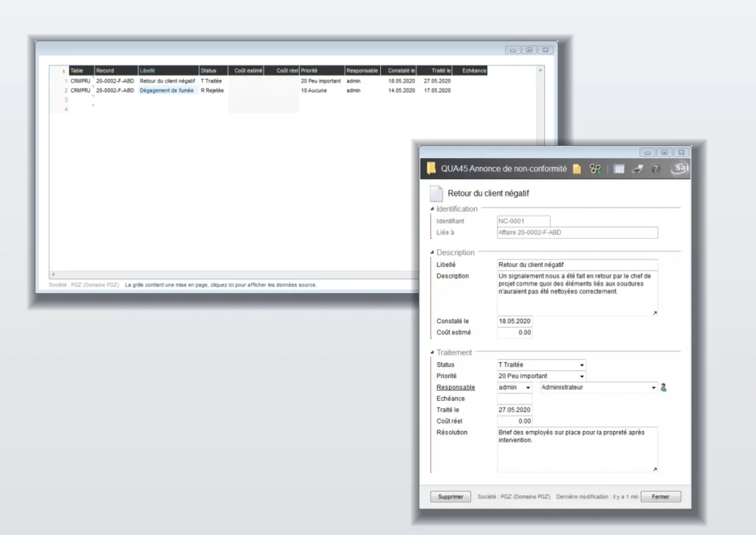Screen dimensions: 756x535
Task: Click the Libellé input field in the form
Action: click(x=577, y=265)
